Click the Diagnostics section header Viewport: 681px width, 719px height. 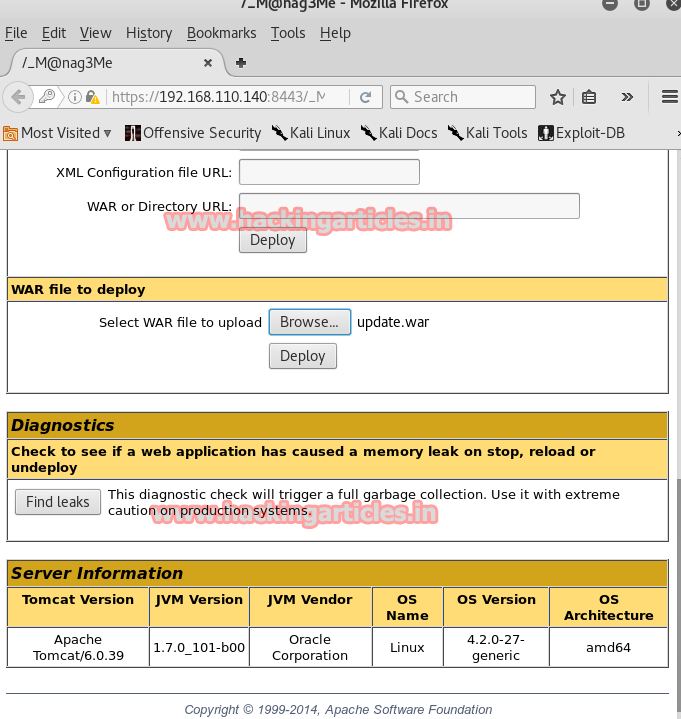[338, 426]
